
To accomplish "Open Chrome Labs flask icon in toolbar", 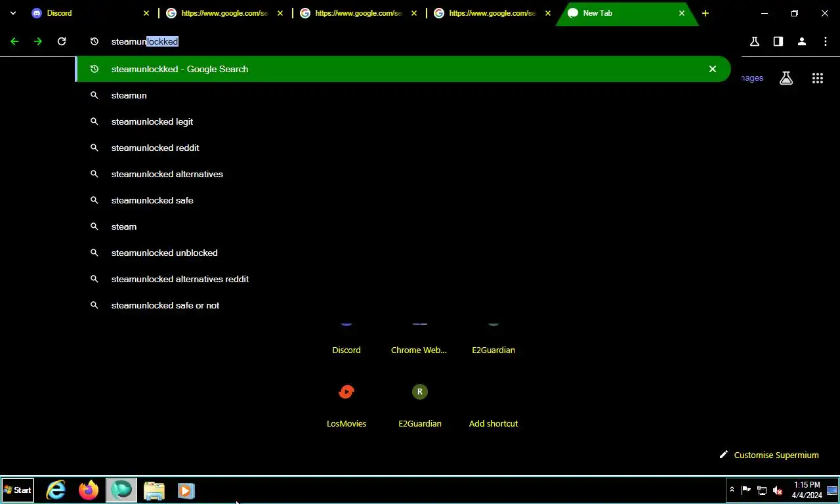I will [755, 41].
